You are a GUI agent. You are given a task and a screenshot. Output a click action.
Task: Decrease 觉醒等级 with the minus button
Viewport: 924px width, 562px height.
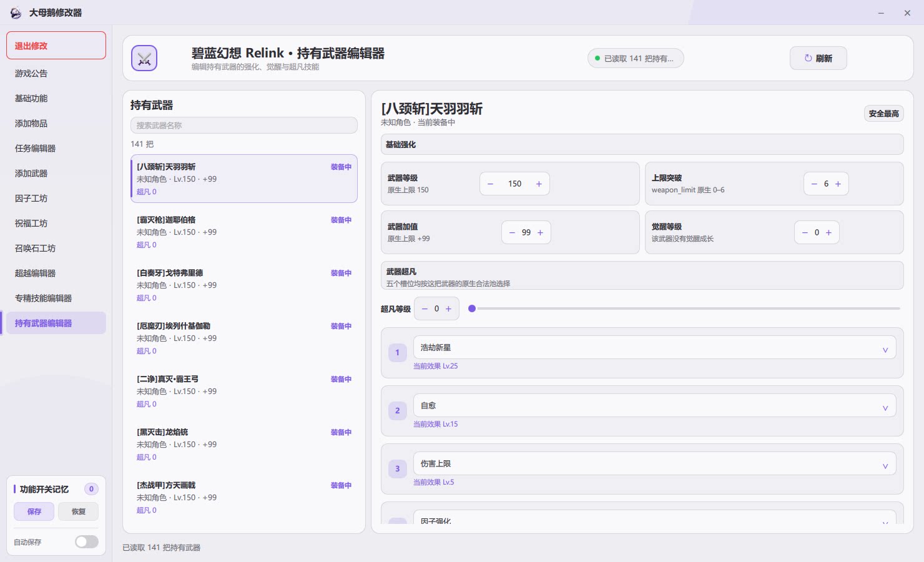805,232
